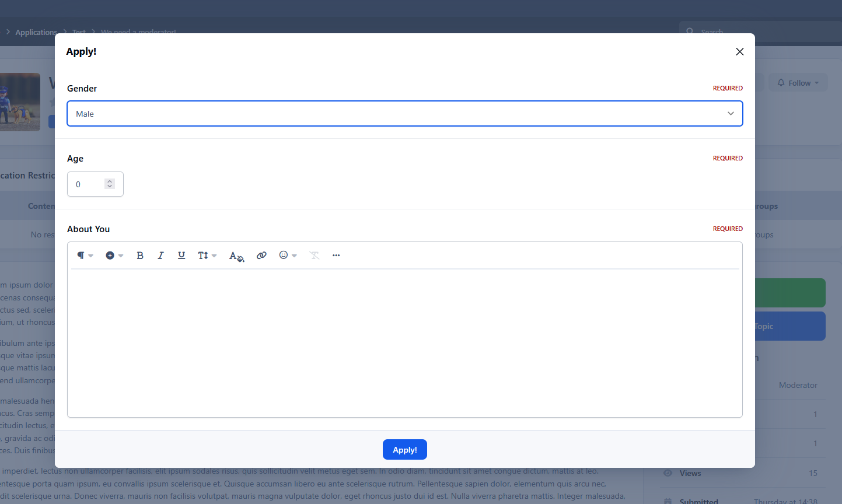842x504 pixels.
Task: Go to the Applications breadcrumb link
Action: point(36,32)
